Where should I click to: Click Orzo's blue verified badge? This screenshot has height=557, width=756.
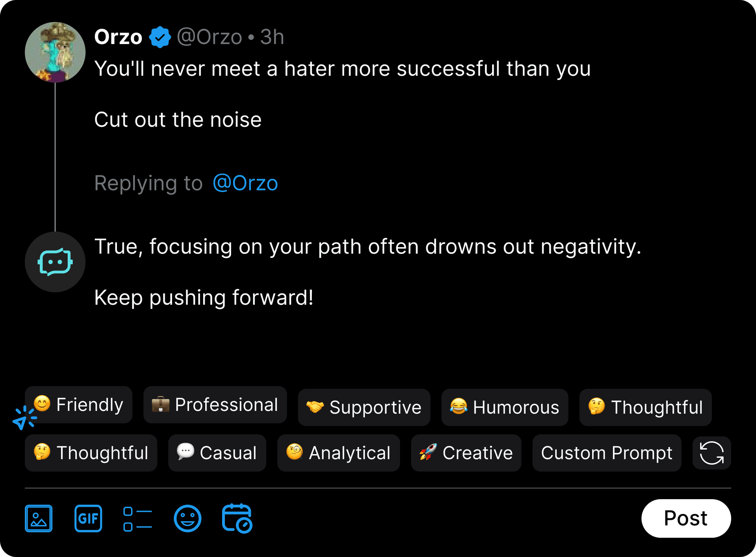pos(160,37)
